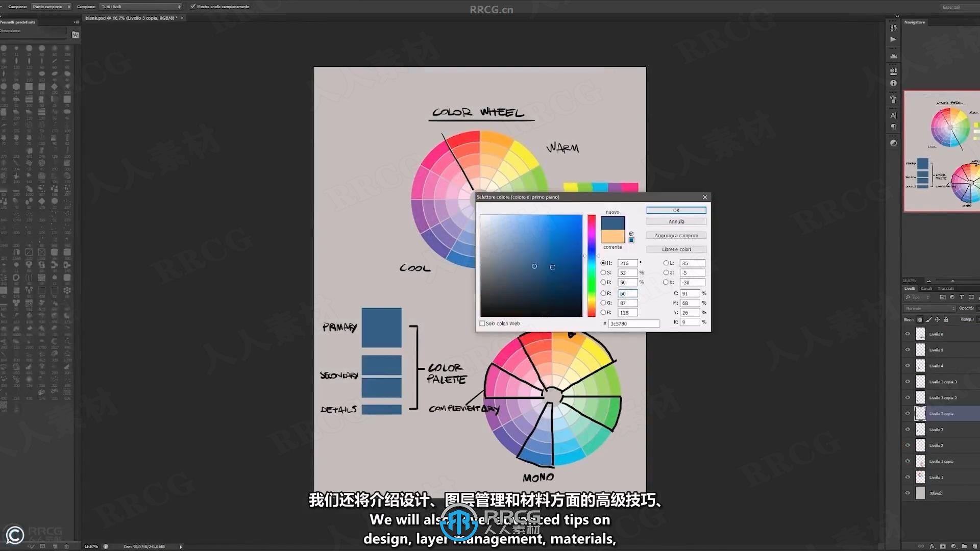
Task: Lock image pixels brush icon
Action: [929, 320]
